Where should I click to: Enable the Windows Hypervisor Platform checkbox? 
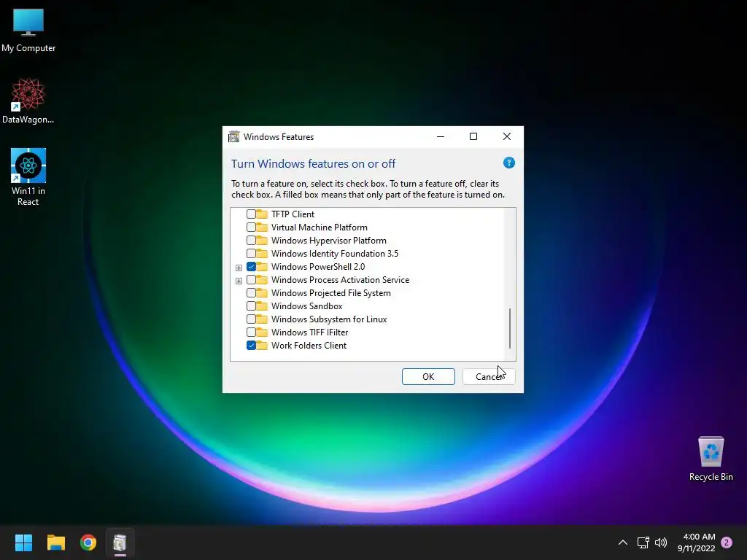251,241
